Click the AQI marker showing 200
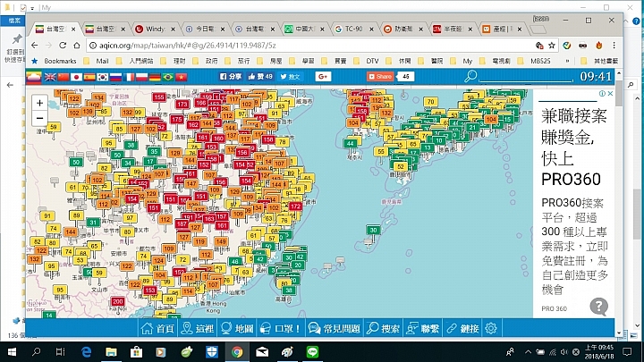Viewport: 644px width, 362px height. click(x=118, y=302)
